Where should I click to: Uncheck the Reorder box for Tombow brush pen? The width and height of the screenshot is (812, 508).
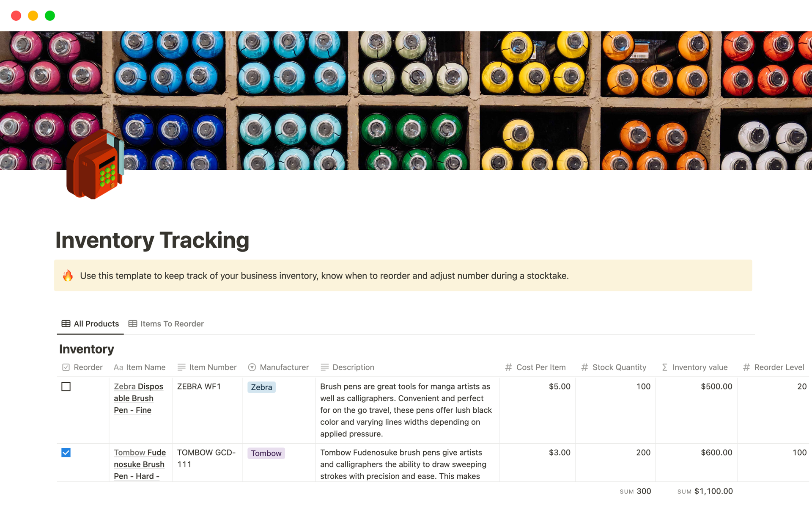(66, 453)
